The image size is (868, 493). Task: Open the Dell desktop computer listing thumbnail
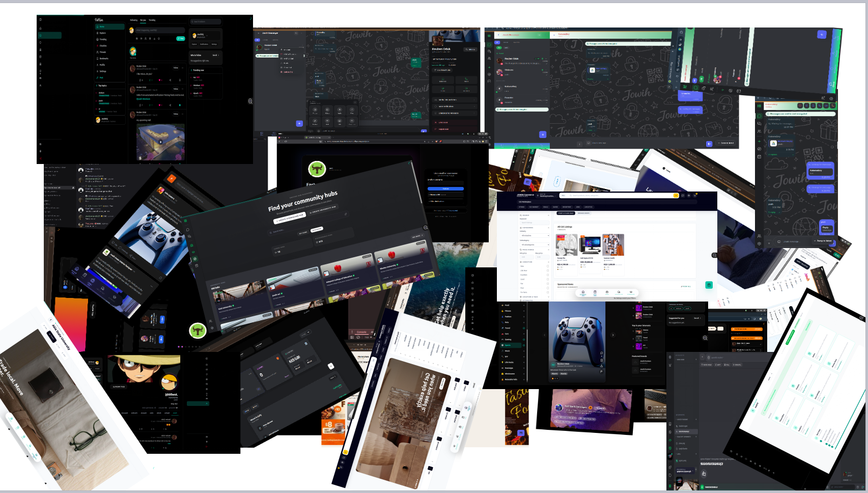[x=590, y=244]
